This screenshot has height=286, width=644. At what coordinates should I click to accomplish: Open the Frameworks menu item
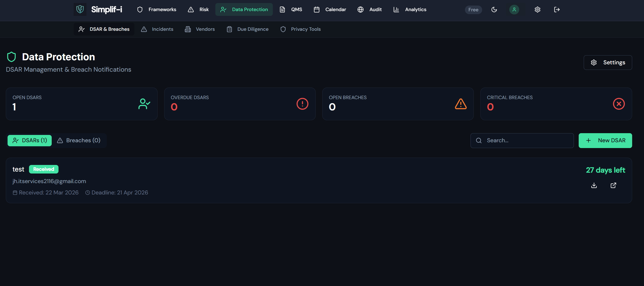pyautogui.click(x=157, y=10)
